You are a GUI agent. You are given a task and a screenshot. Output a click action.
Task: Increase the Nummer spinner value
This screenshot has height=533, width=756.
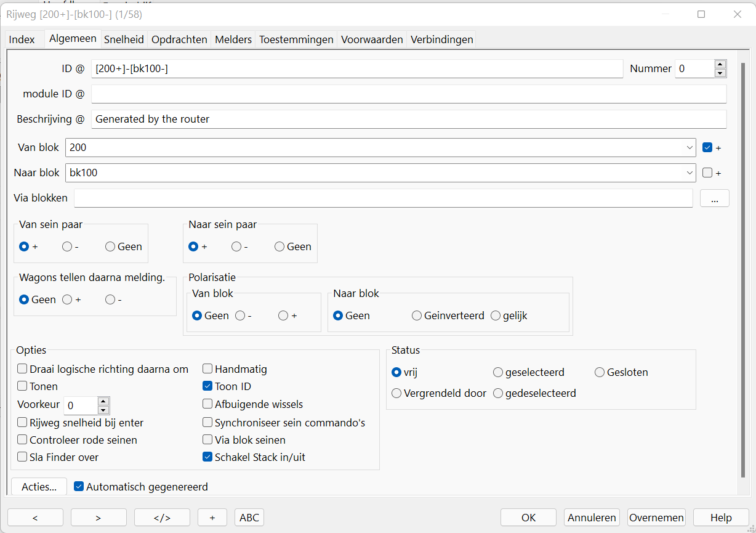(720, 64)
